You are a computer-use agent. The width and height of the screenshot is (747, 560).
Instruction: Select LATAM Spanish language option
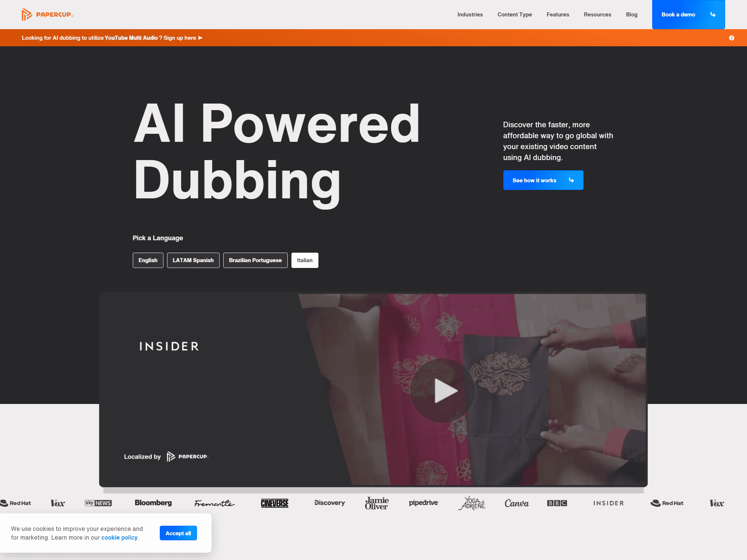[x=193, y=260]
